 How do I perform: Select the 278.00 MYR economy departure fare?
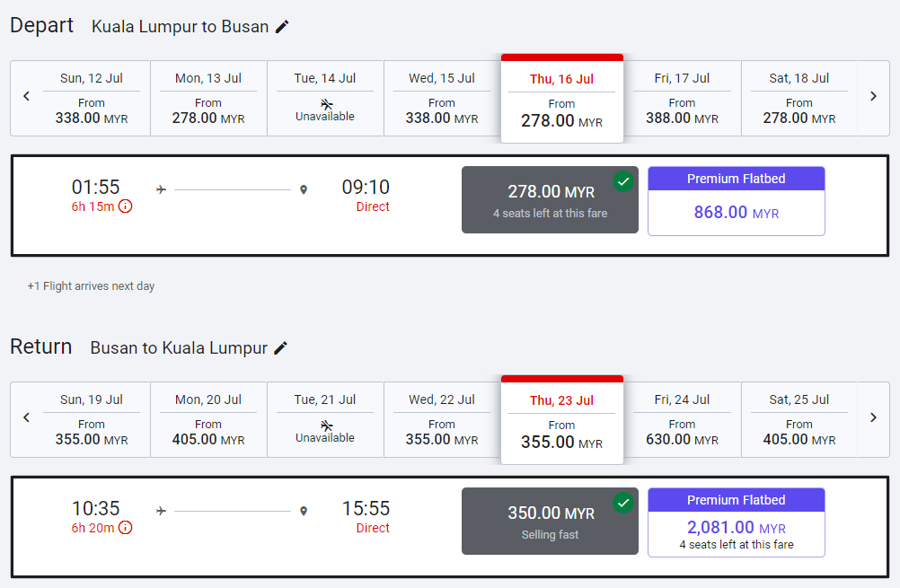point(550,199)
